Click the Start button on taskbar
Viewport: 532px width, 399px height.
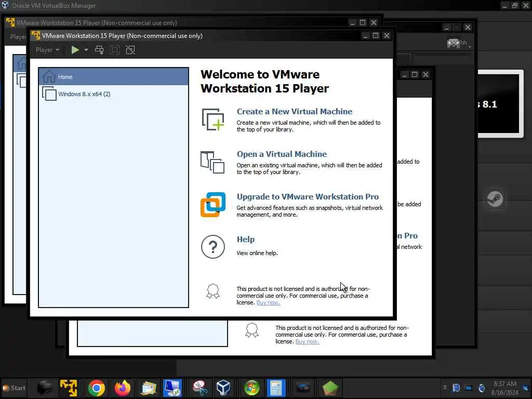tap(14, 388)
